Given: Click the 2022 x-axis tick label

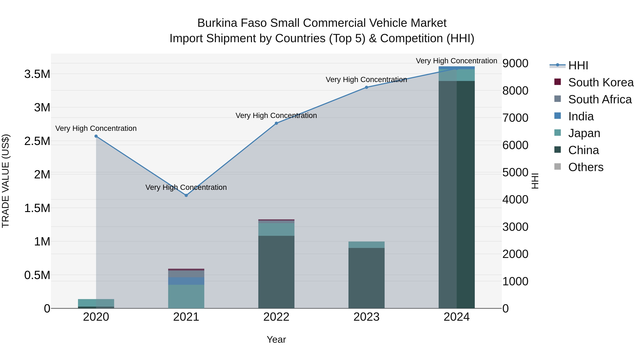Looking at the screenshot, I should coord(276,317).
